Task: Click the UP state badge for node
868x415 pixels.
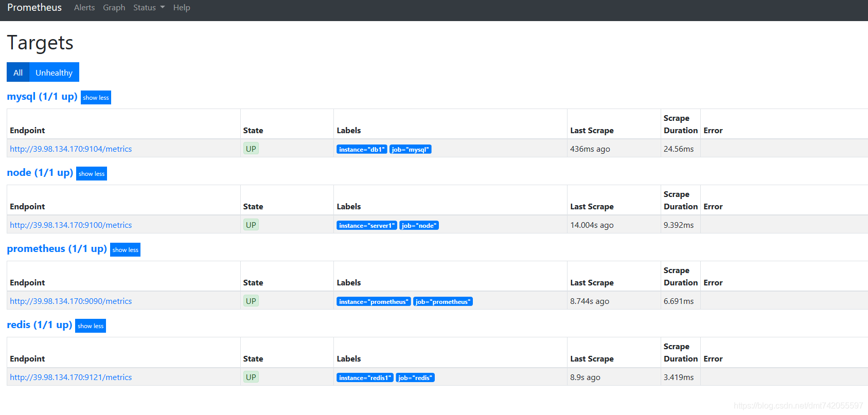Action: click(x=251, y=225)
